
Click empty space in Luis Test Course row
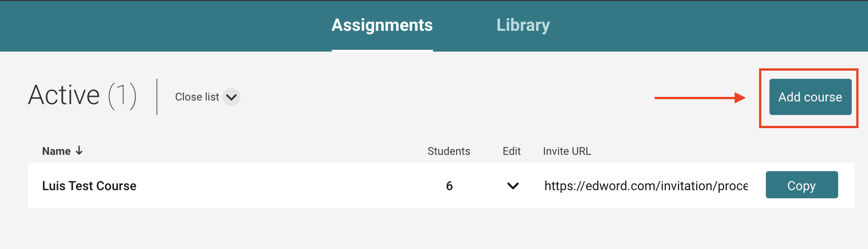[x=280, y=186]
